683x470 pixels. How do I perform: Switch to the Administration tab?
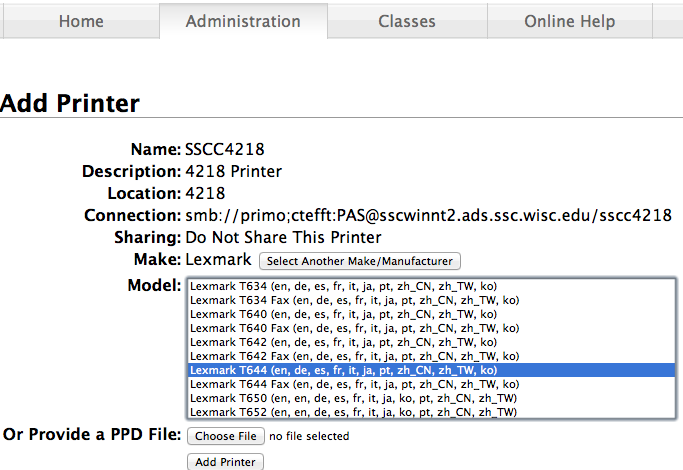pos(243,21)
